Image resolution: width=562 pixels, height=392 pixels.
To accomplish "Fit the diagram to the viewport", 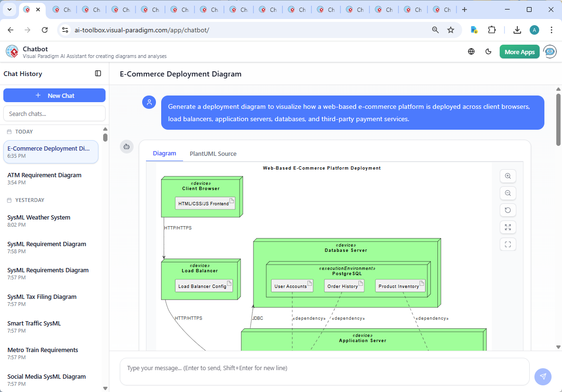I will point(508,244).
